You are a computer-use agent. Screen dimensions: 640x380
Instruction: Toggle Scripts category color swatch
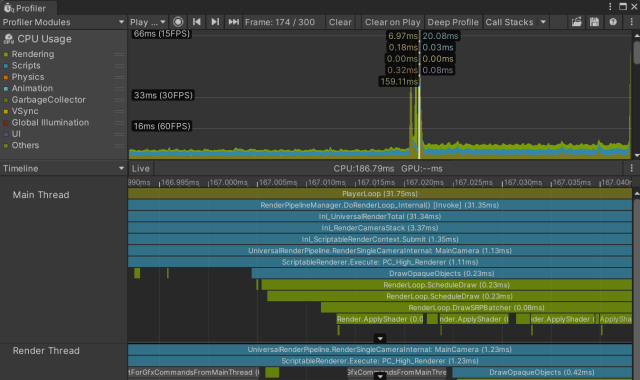[6, 66]
